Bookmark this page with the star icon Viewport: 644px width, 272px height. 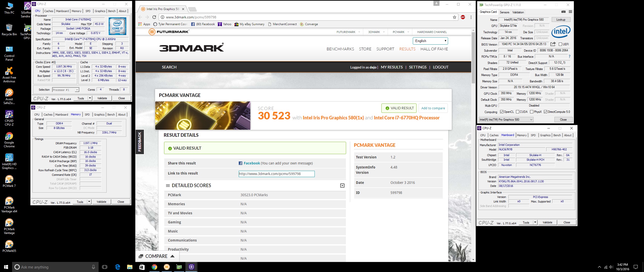pyautogui.click(x=454, y=17)
